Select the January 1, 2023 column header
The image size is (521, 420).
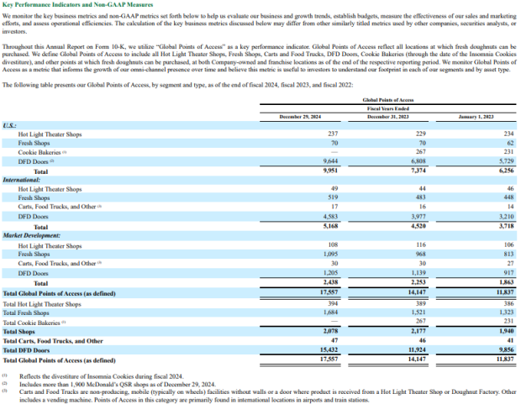(x=476, y=117)
